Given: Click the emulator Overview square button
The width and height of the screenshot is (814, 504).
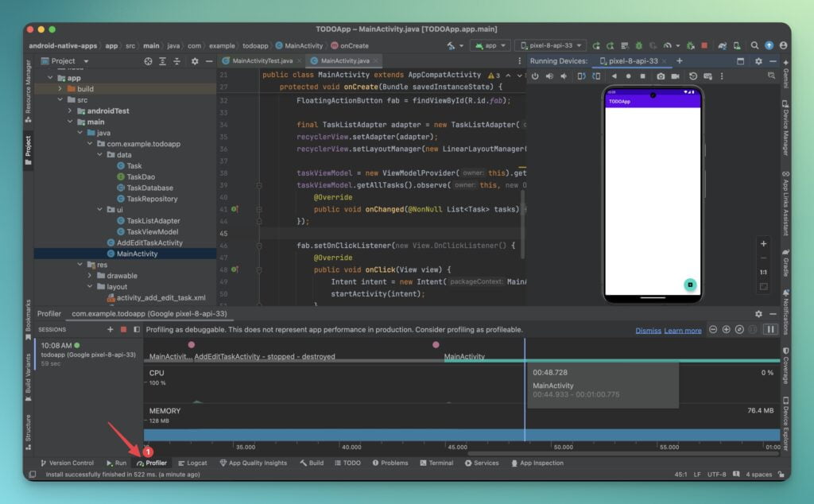Looking at the screenshot, I should 642,76.
